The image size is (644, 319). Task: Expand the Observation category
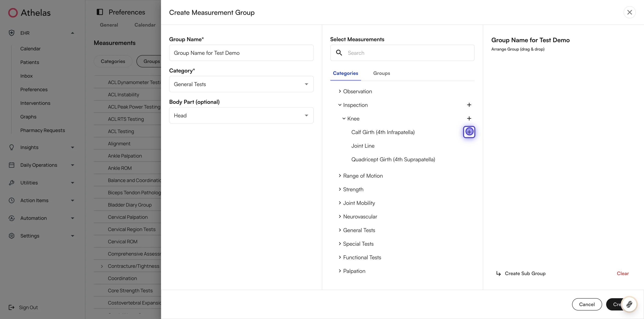coord(340,91)
